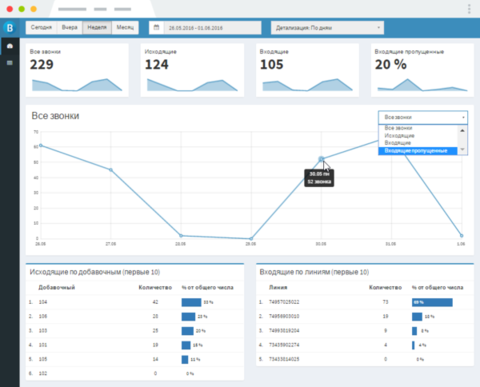Viewport: 480px width, 387px height.
Task: Select the Вчера period tab
Action: tap(70, 27)
